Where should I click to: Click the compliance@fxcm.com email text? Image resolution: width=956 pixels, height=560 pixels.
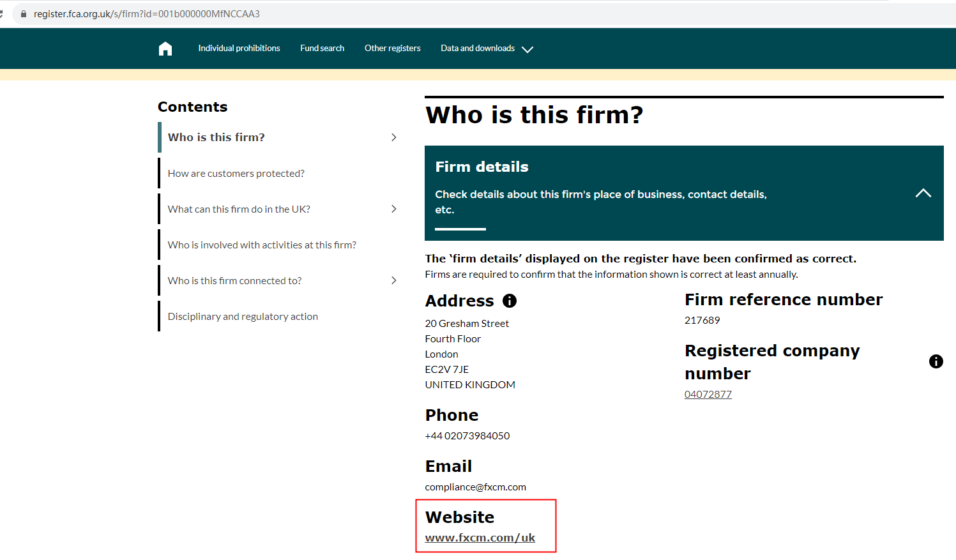pyautogui.click(x=476, y=487)
